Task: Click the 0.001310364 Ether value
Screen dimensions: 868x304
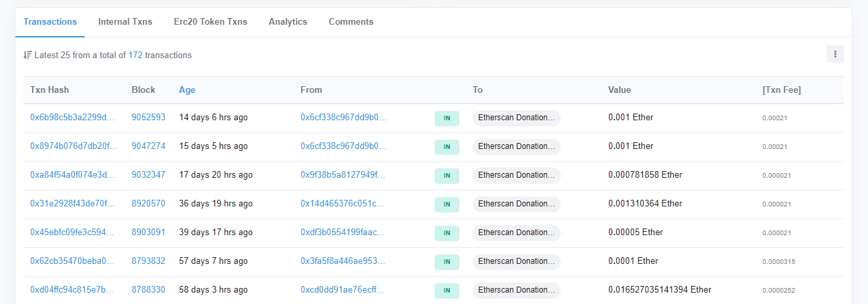Action: (x=645, y=204)
